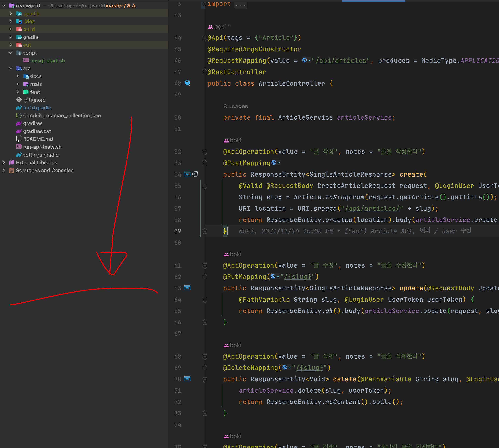Open the globe URL icon in @DeleteMapping
Screen dimensions: 499x448
click(285, 368)
